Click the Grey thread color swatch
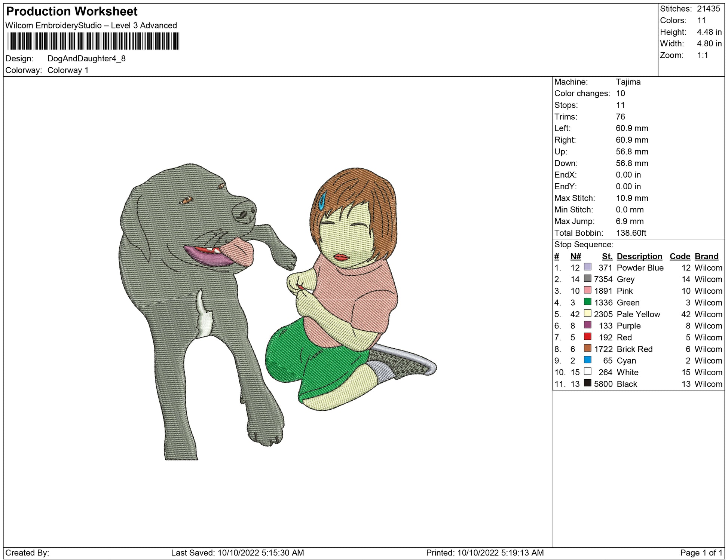 click(587, 279)
